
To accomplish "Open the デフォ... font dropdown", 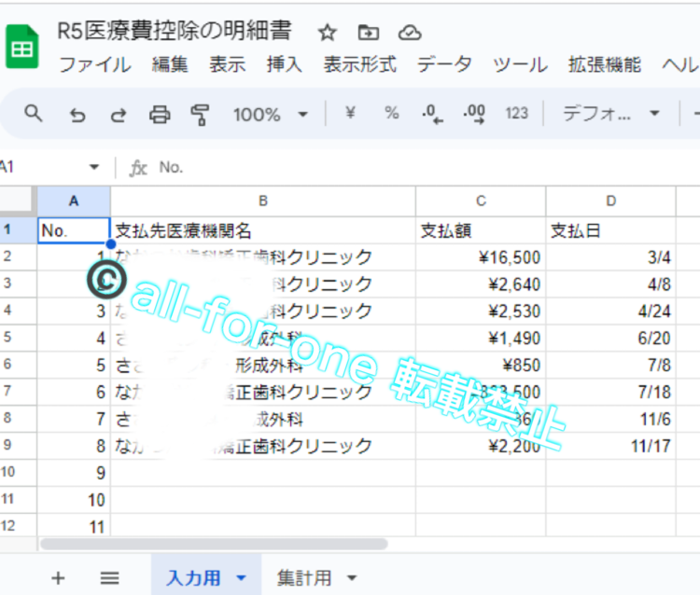I will 610,114.
